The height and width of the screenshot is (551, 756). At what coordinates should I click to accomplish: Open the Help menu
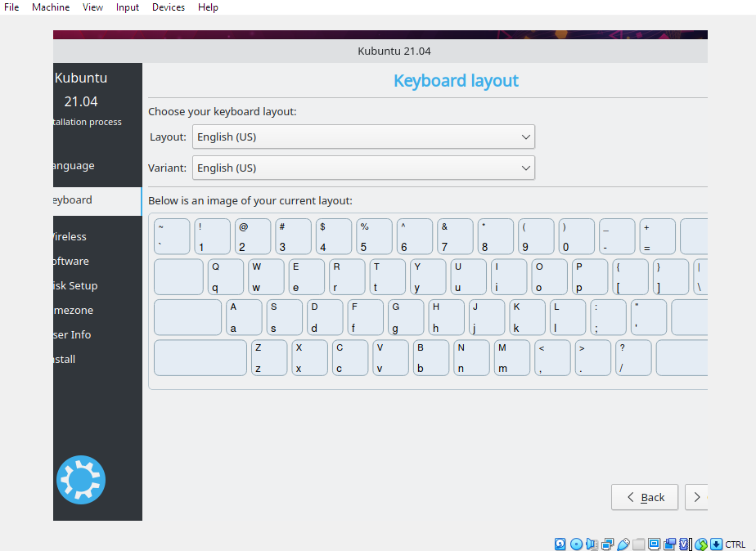point(208,7)
